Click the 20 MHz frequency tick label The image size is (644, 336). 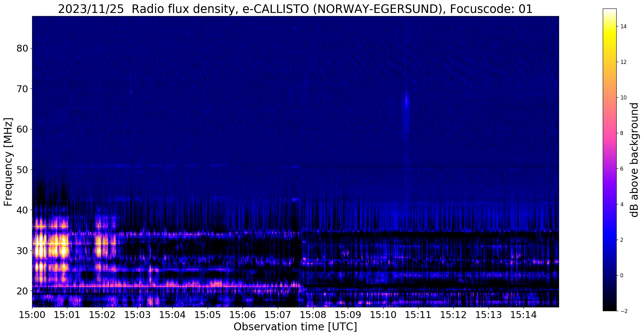pyautogui.click(x=22, y=291)
